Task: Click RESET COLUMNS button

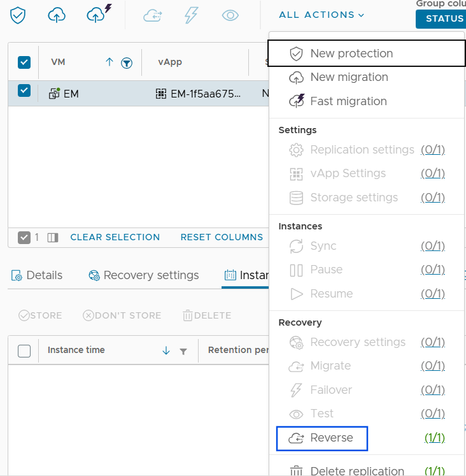Action: pos(222,237)
